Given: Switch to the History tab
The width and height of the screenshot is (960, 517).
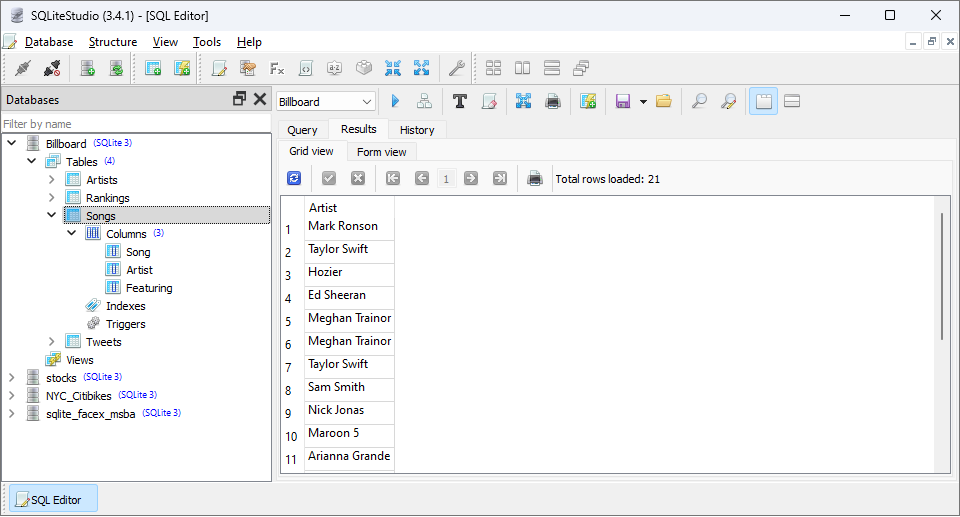Looking at the screenshot, I should [x=417, y=130].
